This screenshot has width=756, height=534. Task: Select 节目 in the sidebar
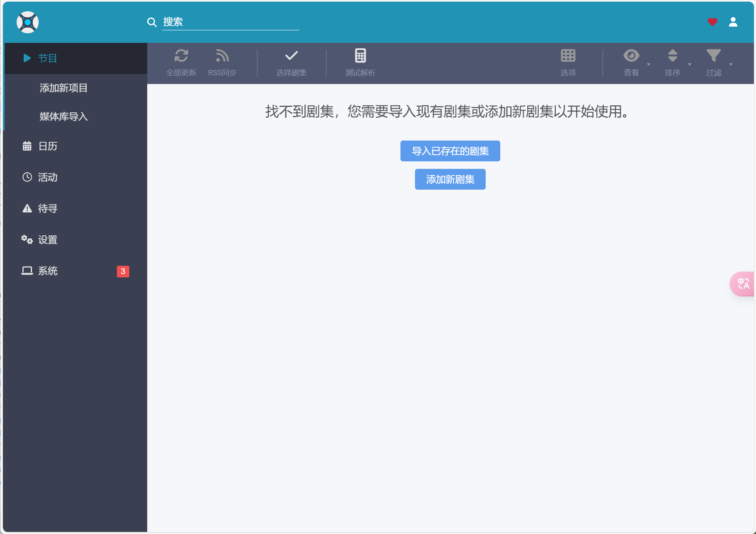(76, 58)
